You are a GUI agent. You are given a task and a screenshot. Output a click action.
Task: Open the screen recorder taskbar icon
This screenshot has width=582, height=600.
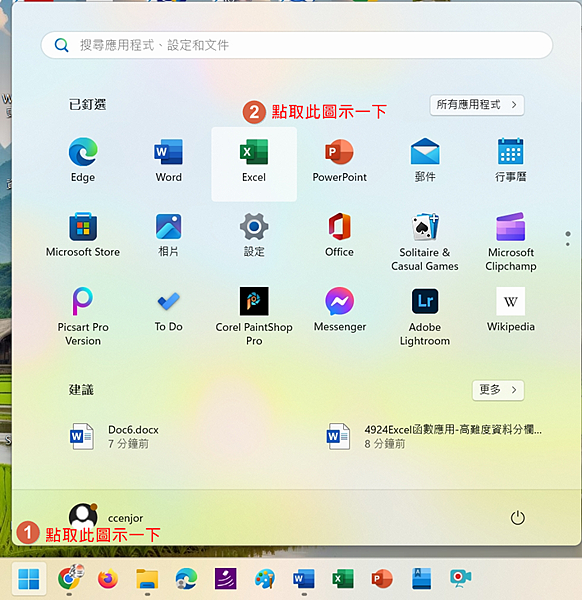[460, 579]
